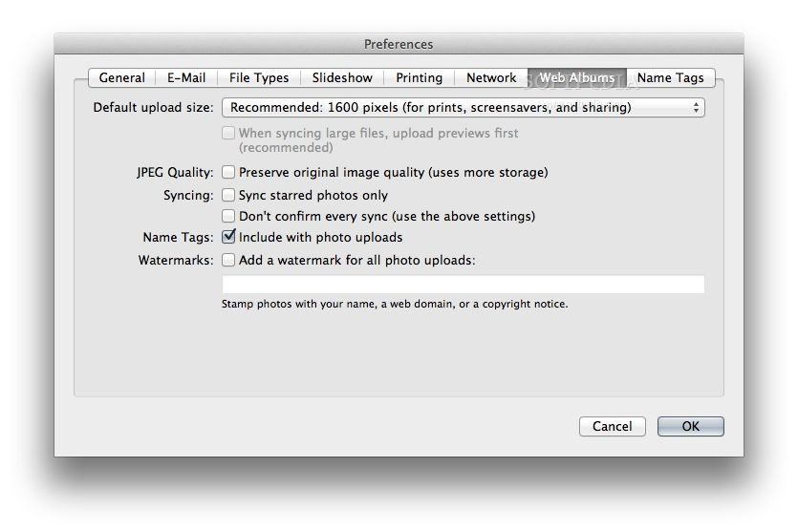Click the watermark text input field

click(464, 285)
